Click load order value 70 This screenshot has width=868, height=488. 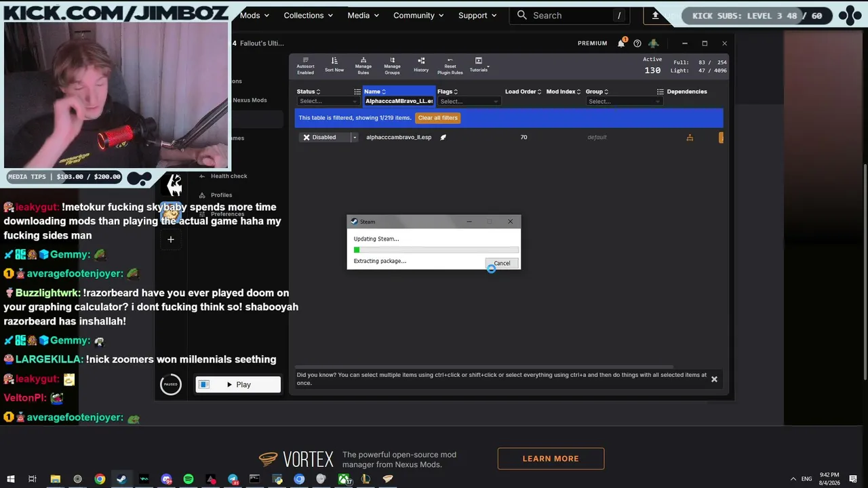point(524,137)
